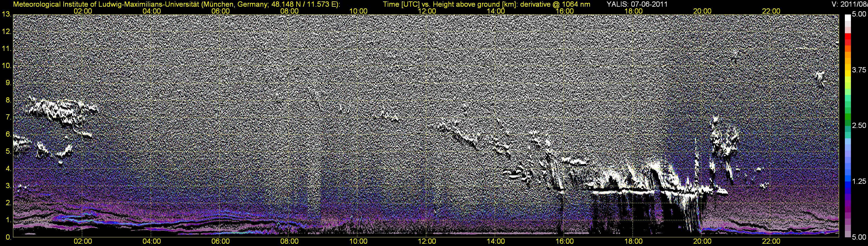Click the height axis label 0

click(x=8, y=238)
